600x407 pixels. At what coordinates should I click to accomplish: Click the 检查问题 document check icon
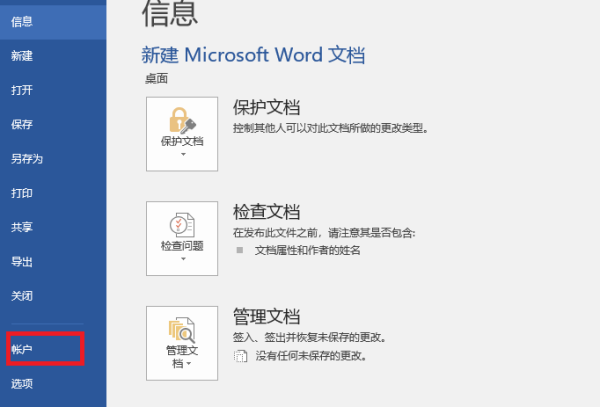point(182,225)
